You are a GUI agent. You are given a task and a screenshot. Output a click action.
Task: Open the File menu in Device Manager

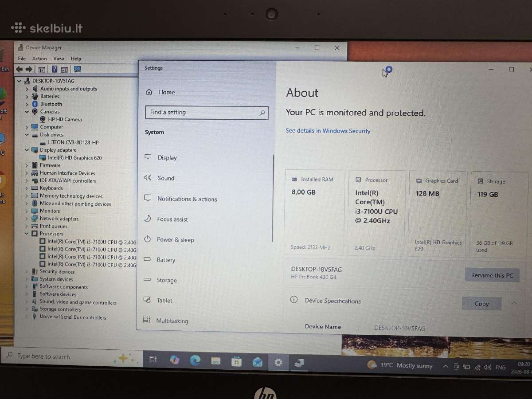pyautogui.click(x=22, y=59)
